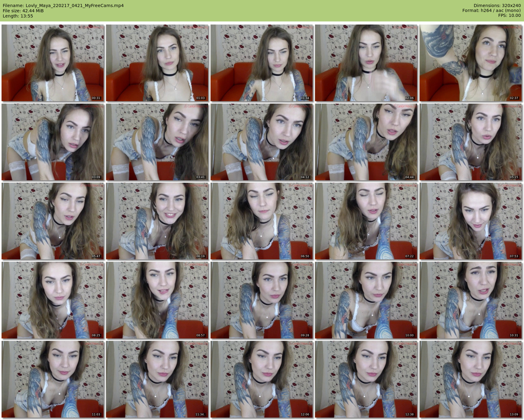524x420 pixels.
Task: Open the thumbnail with timestamp 12:38
Action: pyautogui.click(x=366, y=379)
